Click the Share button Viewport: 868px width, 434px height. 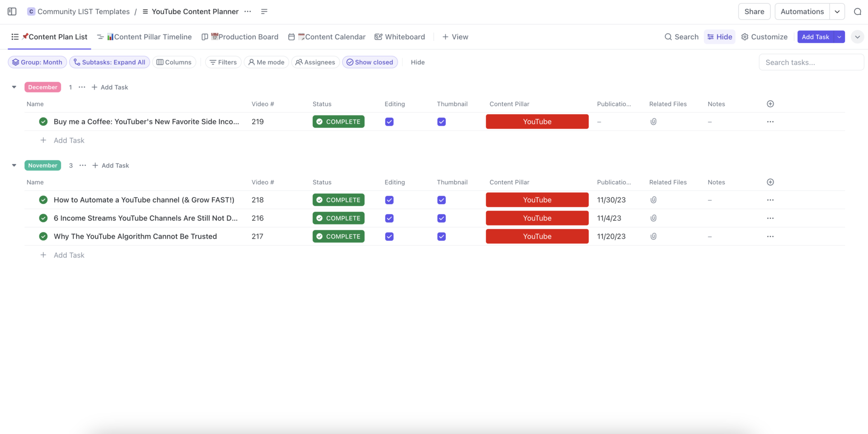pyautogui.click(x=754, y=12)
